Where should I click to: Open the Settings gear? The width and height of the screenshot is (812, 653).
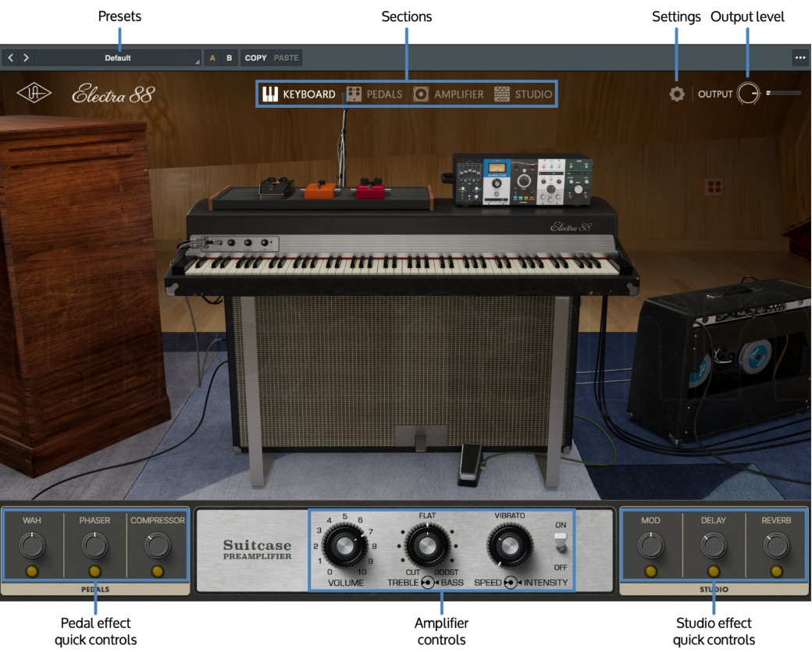(677, 95)
